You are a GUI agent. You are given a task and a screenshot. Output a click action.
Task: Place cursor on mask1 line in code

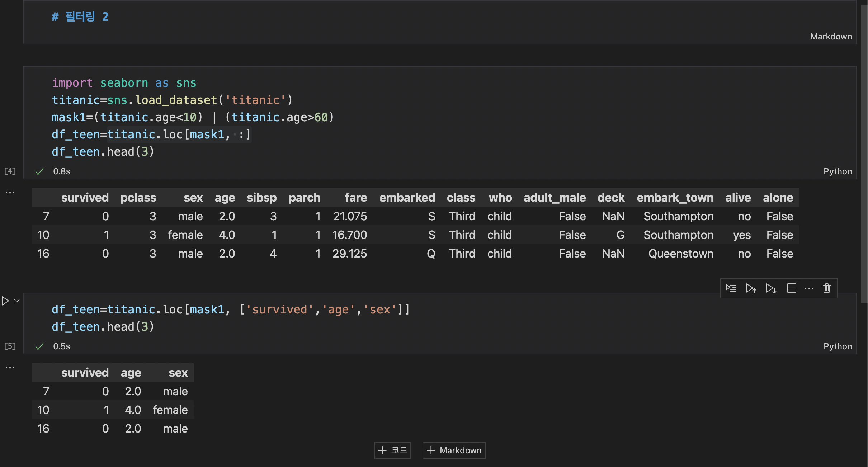pos(192,117)
